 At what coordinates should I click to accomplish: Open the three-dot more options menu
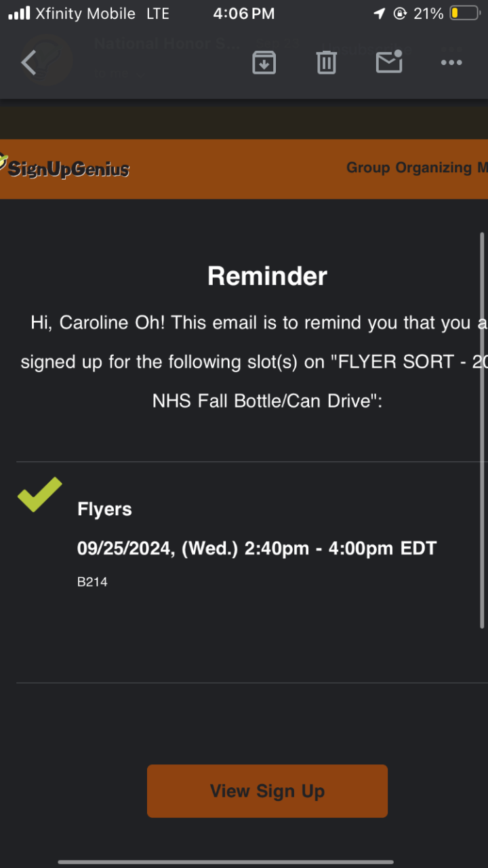pos(451,62)
